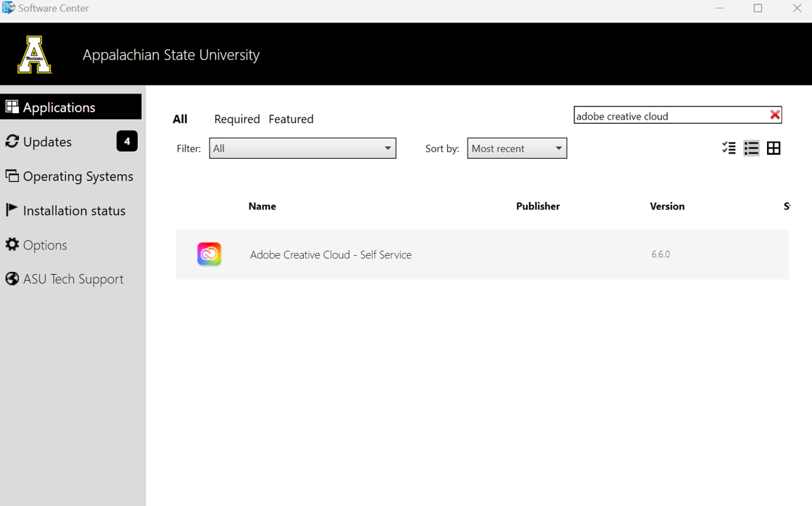
Task: Sort the list by Name column header
Action: 262,207
